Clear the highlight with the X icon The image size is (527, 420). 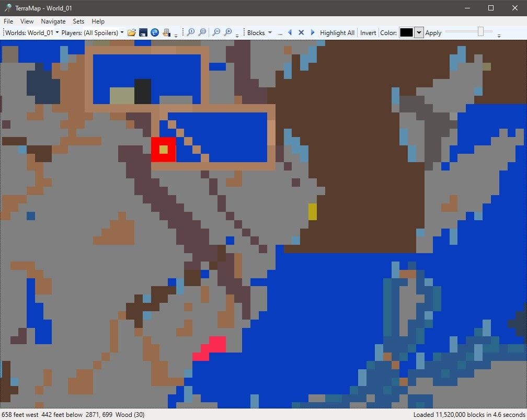(301, 32)
